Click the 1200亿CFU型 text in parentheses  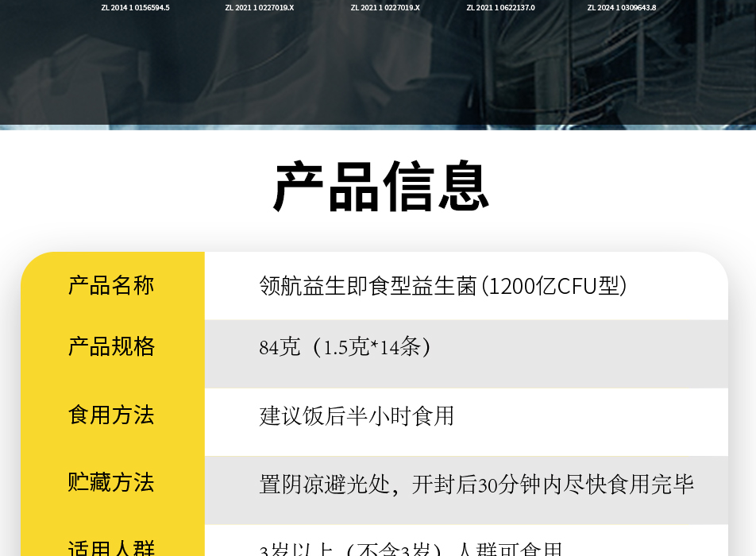tap(554, 286)
